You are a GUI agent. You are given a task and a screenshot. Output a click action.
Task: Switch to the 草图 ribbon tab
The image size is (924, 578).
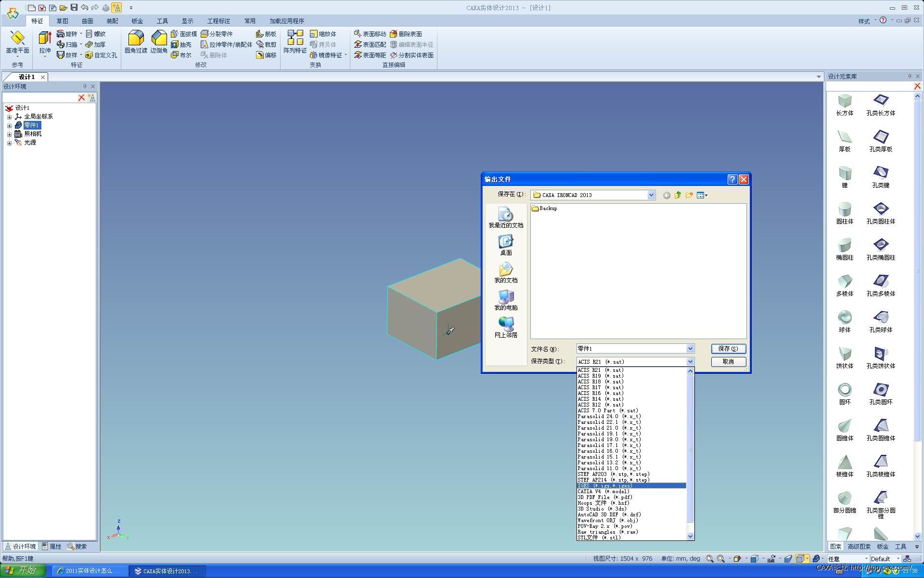pyautogui.click(x=62, y=21)
